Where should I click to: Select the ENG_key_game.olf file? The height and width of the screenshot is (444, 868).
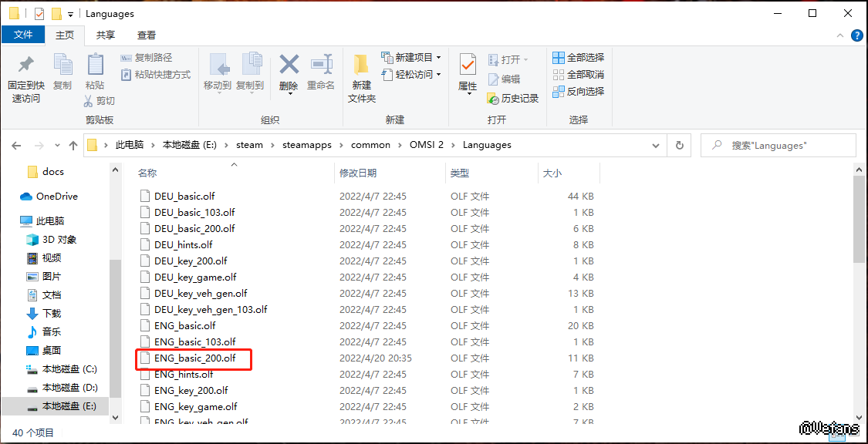(x=188, y=407)
